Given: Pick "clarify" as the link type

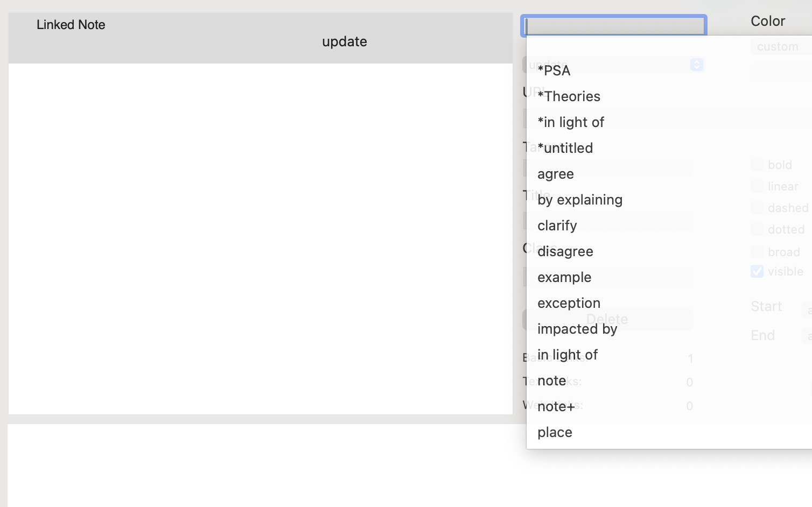Looking at the screenshot, I should click(x=557, y=226).
